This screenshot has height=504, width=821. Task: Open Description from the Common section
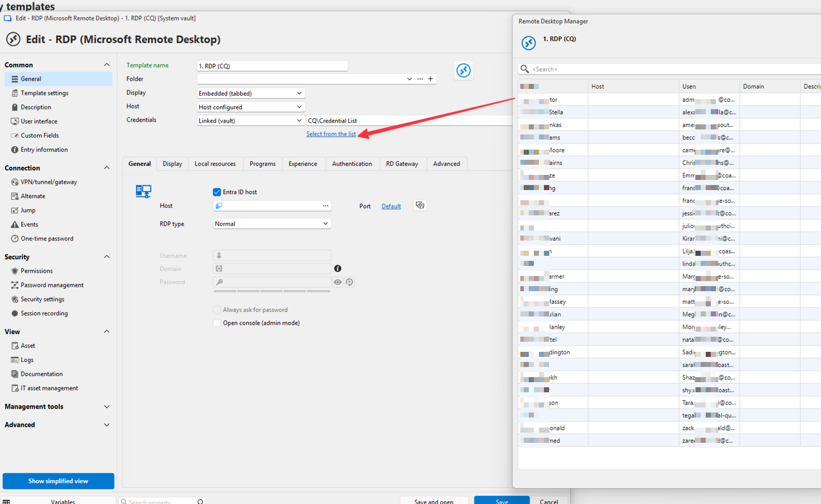35,107
